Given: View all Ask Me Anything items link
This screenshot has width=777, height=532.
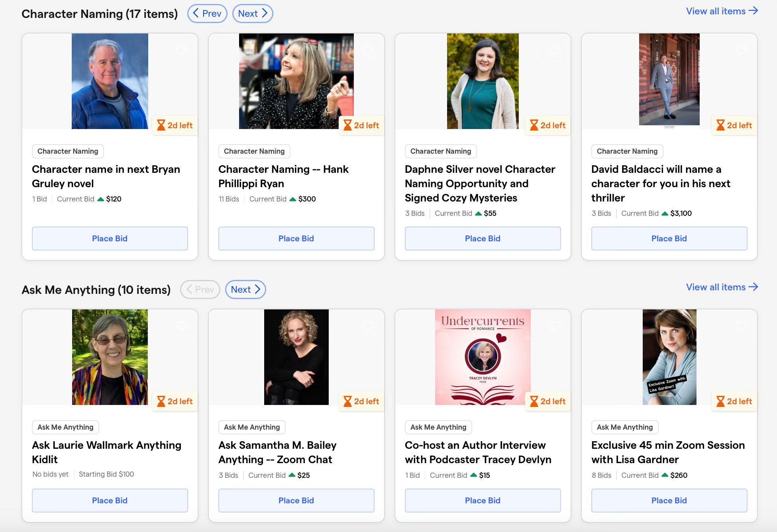Looking at the screenshot, I should (x=722, y=287).
